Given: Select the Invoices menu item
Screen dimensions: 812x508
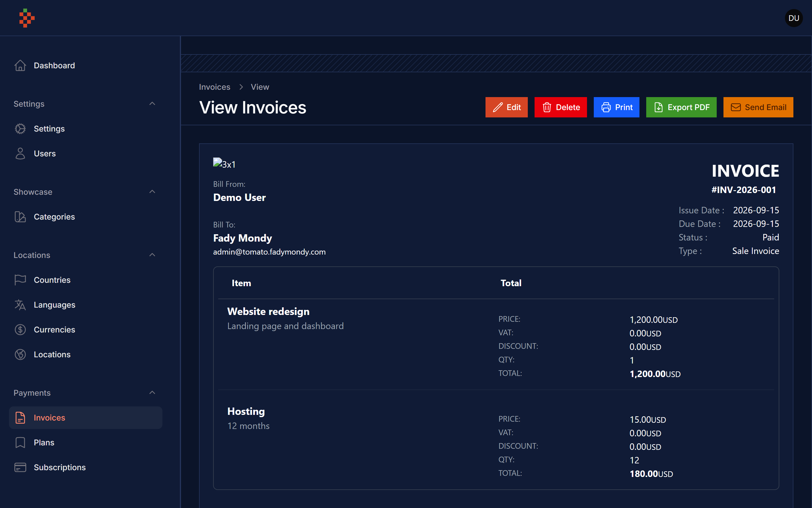Looking at the screenshot, I should pos(85,418).
